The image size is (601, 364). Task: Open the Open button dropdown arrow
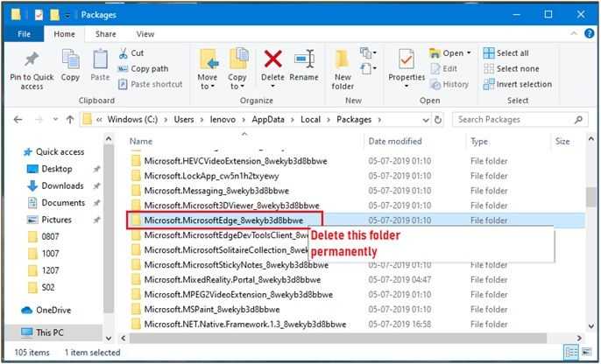point(469,53)
